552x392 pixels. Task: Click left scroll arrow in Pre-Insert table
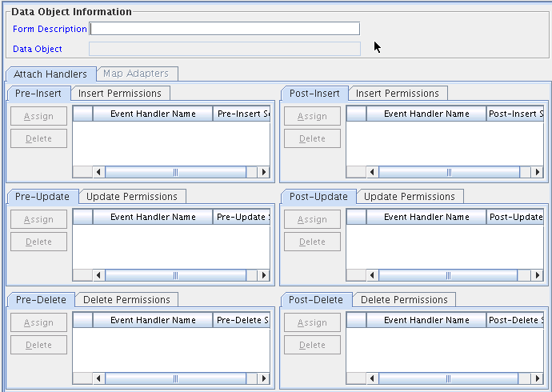point(98,172)
